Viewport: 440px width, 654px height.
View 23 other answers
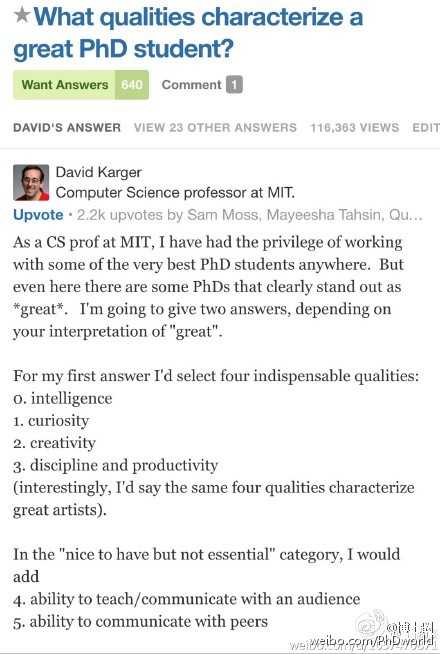215,127
